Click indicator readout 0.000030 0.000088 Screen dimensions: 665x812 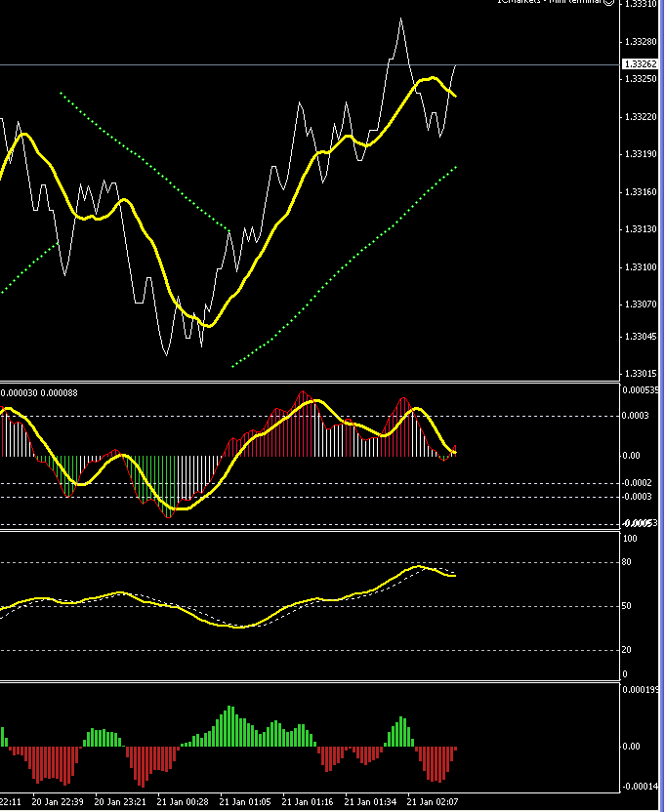point(39,393)
